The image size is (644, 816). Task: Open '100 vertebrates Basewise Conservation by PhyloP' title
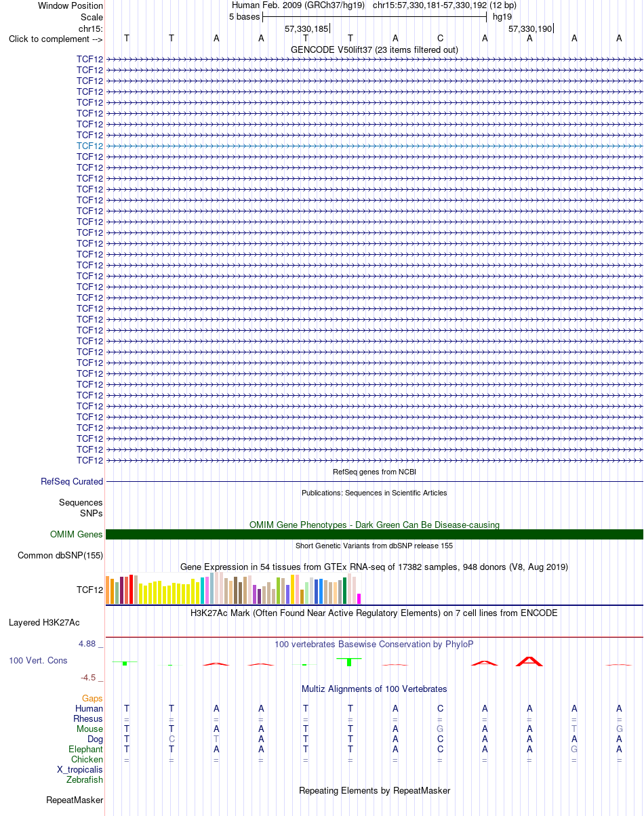374,645
